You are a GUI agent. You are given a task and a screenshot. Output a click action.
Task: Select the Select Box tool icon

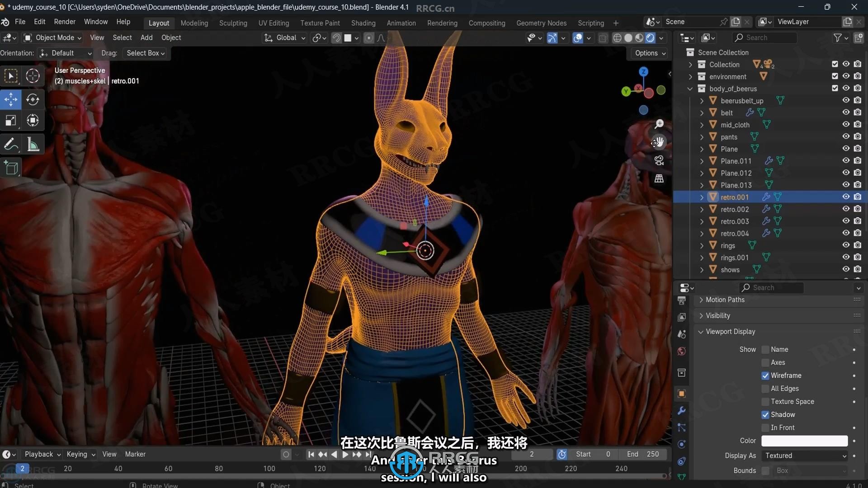click(11, 76)
